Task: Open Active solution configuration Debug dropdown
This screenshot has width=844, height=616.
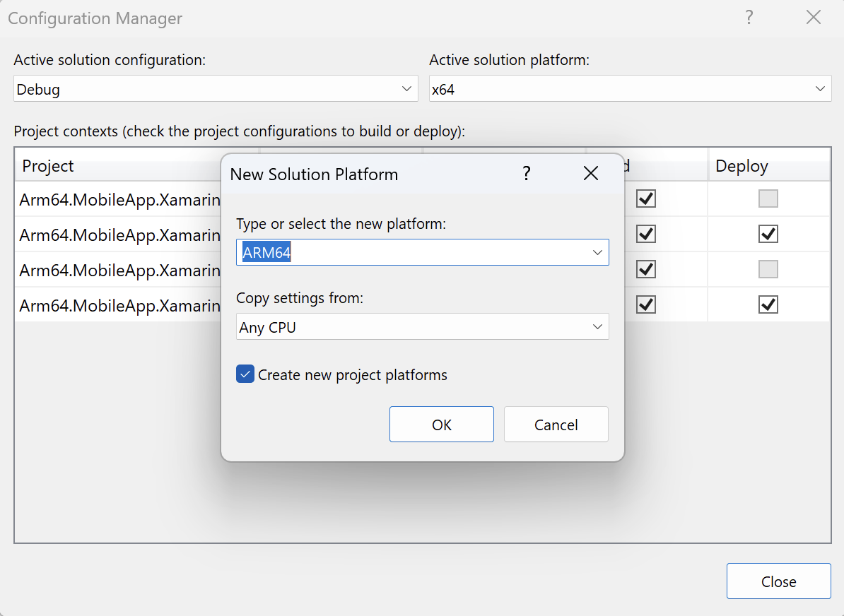Action: tap(406, 89)
